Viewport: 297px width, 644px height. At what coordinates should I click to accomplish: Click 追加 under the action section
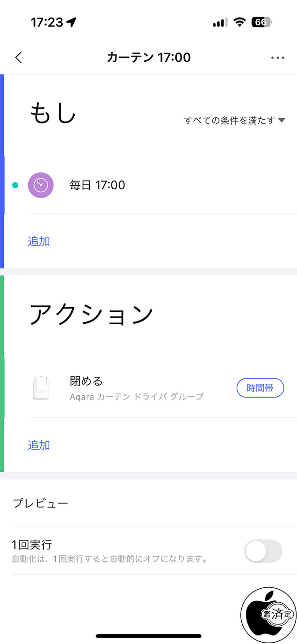pos(39,445)
